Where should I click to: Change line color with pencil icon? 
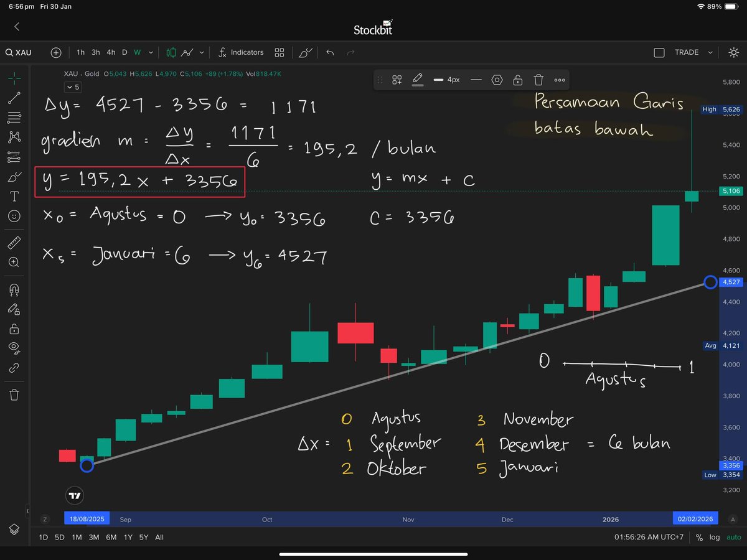[x=418, y=80]
